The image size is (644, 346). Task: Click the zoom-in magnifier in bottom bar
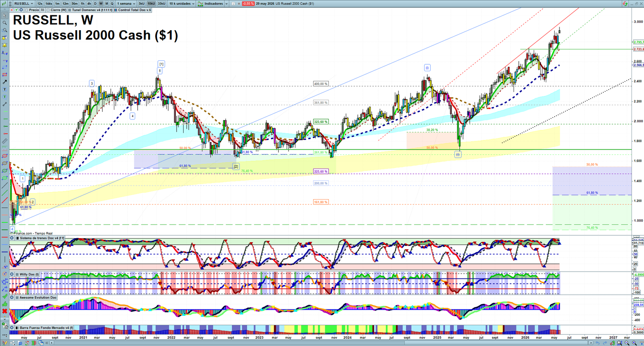coord(634,343)
